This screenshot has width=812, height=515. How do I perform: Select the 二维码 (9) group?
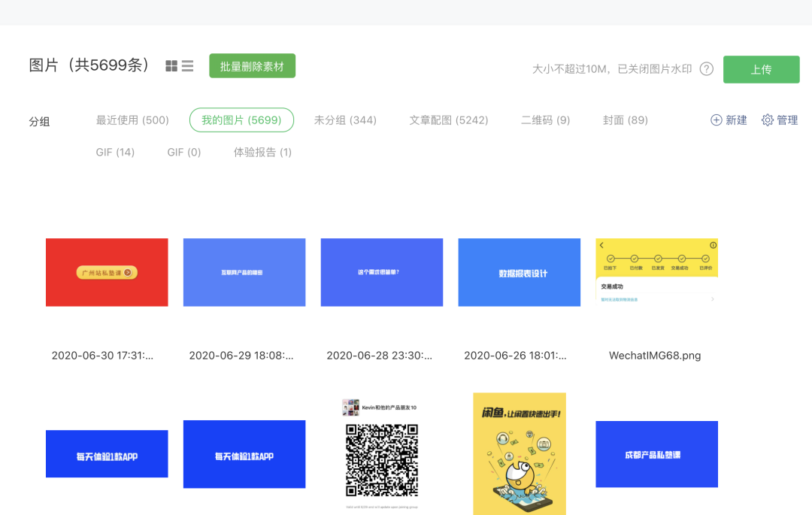tap(545, 120)
